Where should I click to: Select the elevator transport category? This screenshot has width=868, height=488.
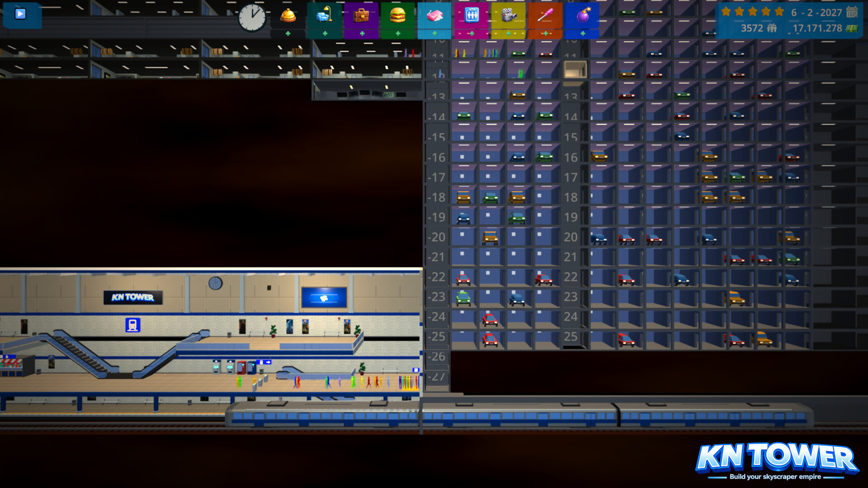point(472,16)
